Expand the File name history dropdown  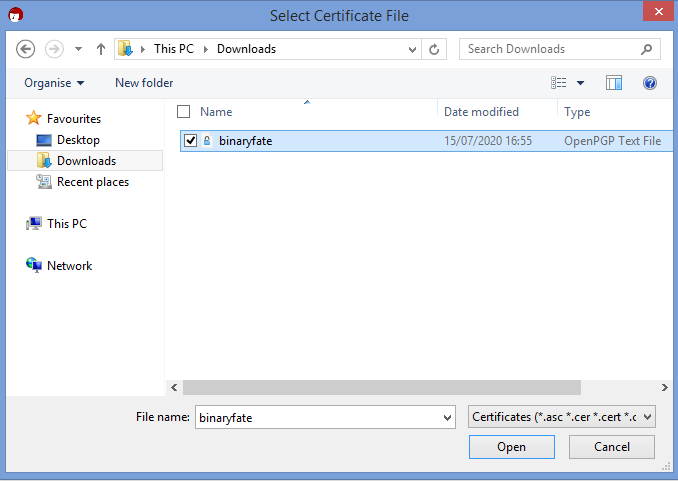[447, 416]
